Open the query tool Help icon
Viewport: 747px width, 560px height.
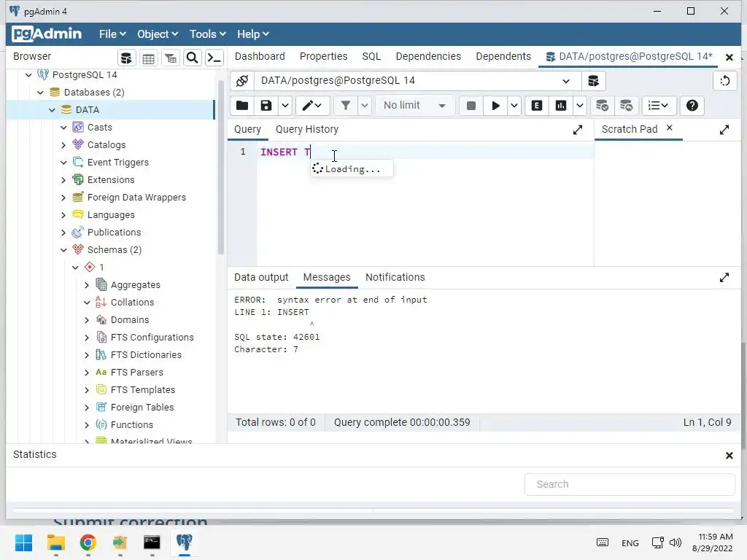coord(692,105)
